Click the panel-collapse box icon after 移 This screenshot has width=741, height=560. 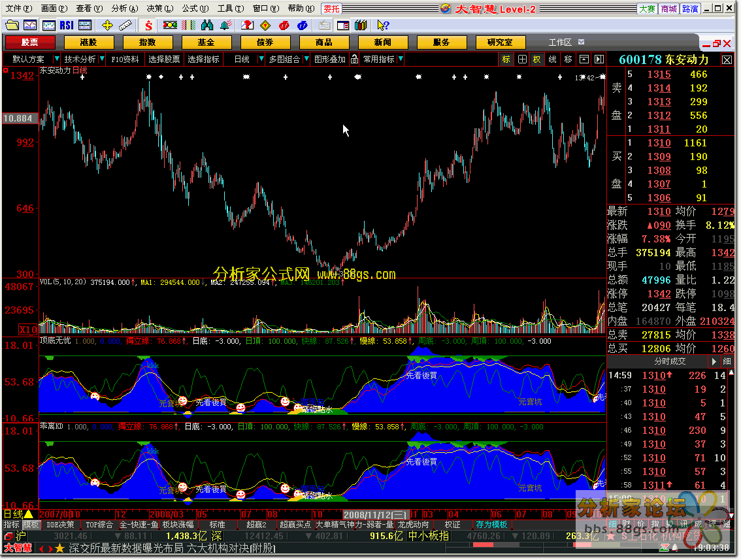tap(584, 59)
